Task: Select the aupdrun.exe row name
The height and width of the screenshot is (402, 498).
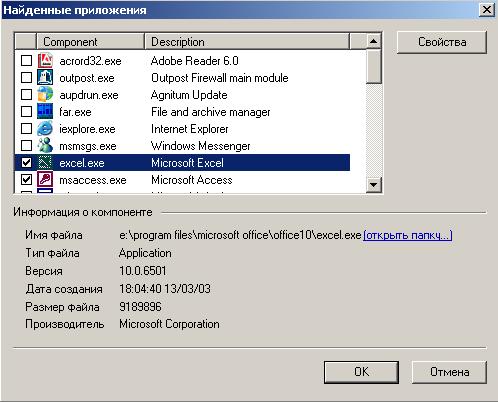Action: click(89, 95)
